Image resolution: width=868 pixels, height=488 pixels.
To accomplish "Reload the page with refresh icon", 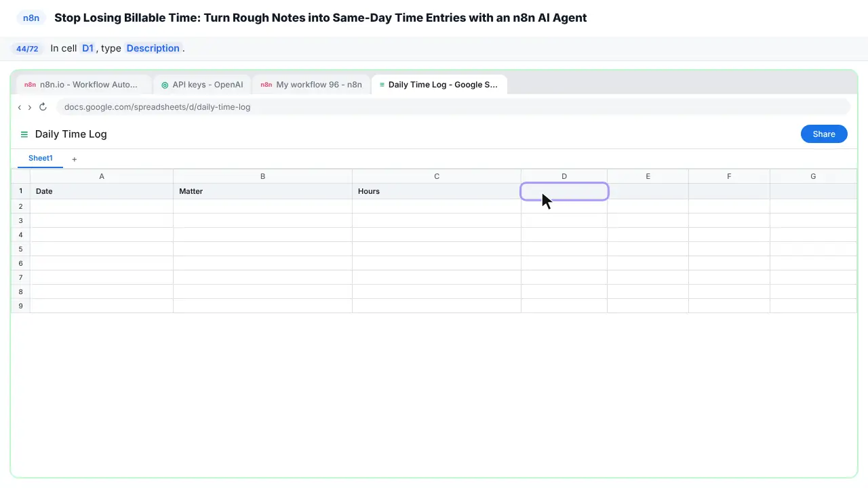I will point(43,107).
